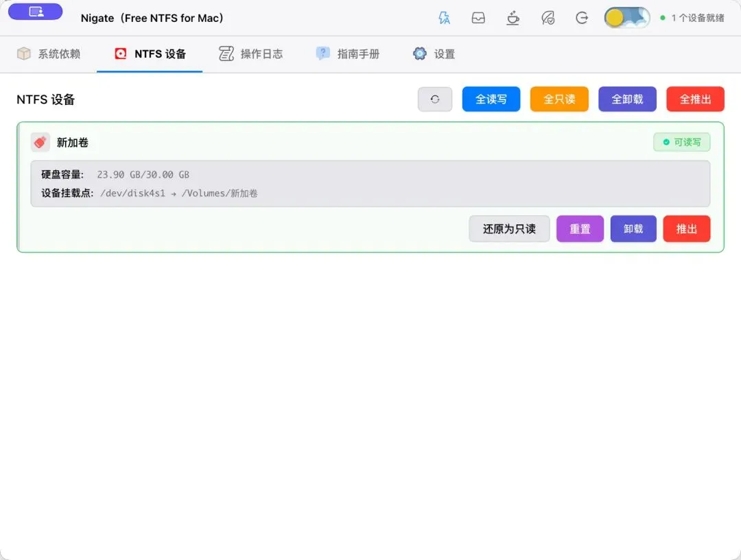Click the mount path /dev/disk4s1 text
The height and width of the screenshot is (560, 741).
133,194
